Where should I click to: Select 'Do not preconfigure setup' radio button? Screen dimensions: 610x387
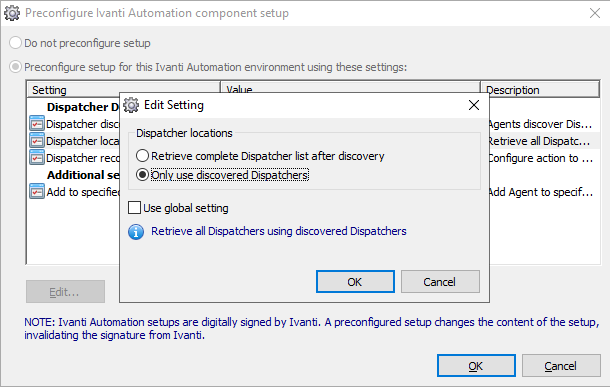pos(15,43)
